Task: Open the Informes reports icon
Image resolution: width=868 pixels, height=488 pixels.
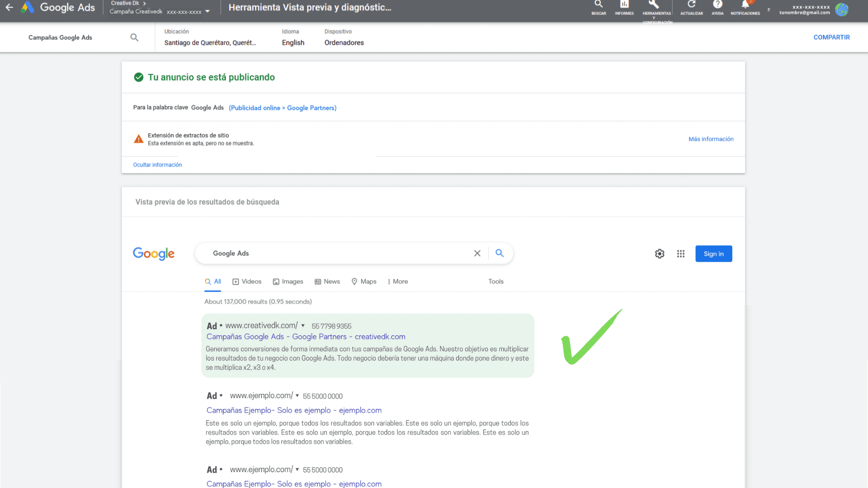Action: click(624, 5)
